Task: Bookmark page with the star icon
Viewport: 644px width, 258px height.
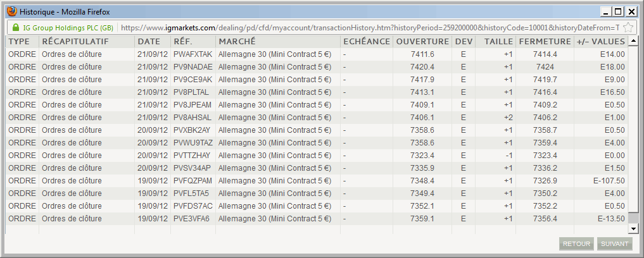Action: [x=628, y=28]
